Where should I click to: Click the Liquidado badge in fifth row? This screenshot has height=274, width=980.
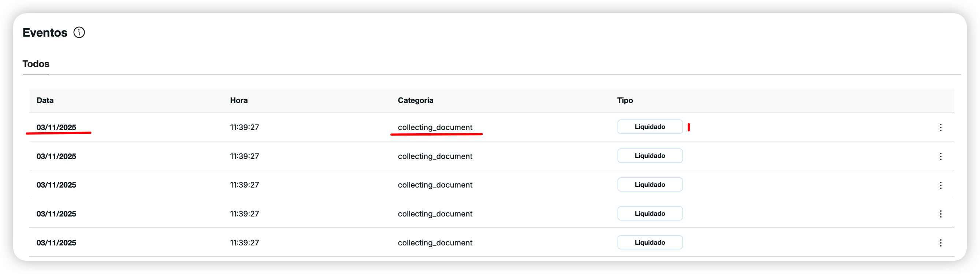pos(650,242)
